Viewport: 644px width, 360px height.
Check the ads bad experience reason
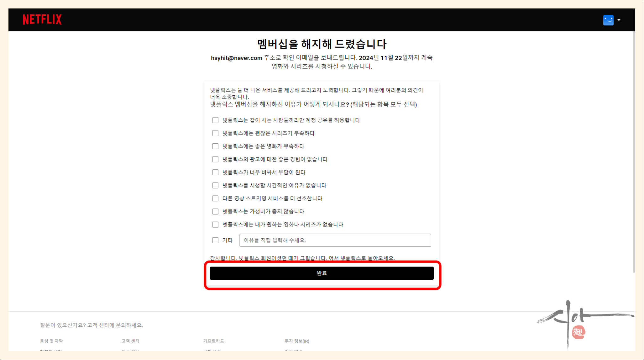tap(215, 159)
